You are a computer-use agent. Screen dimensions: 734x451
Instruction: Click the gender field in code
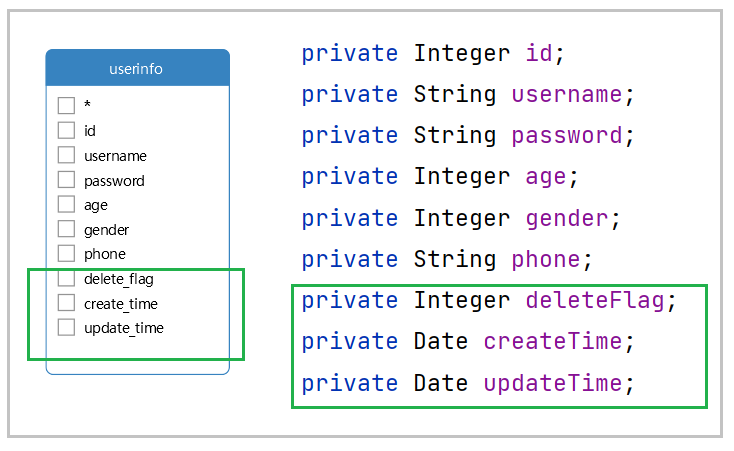(566, 219)
